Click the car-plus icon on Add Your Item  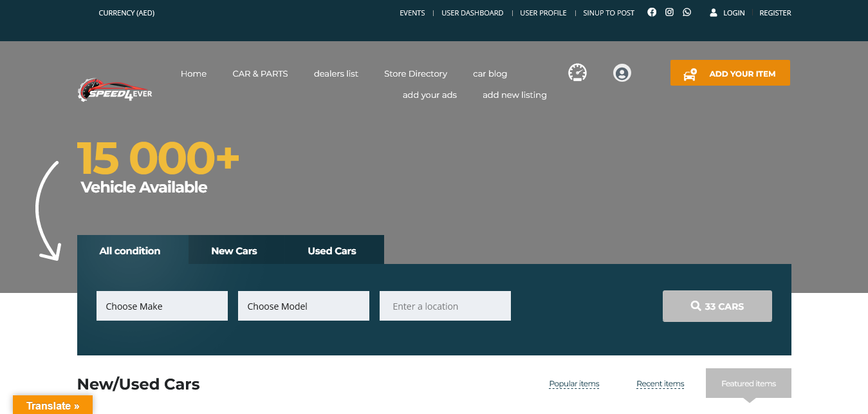690,74
